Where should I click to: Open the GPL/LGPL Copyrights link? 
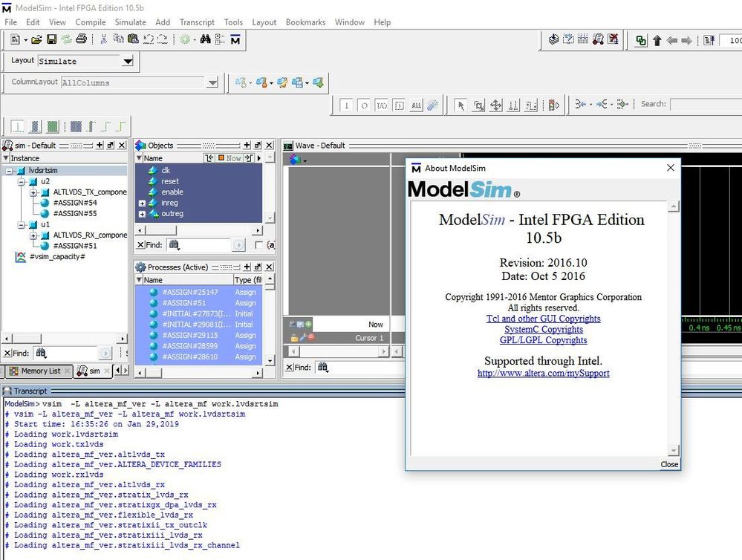coord(543,340)
